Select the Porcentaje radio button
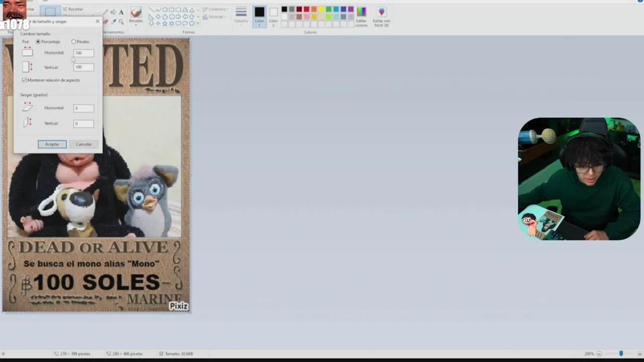Image resolution: width=644 pixels, height=362 pixels. [x=38, y=42]
